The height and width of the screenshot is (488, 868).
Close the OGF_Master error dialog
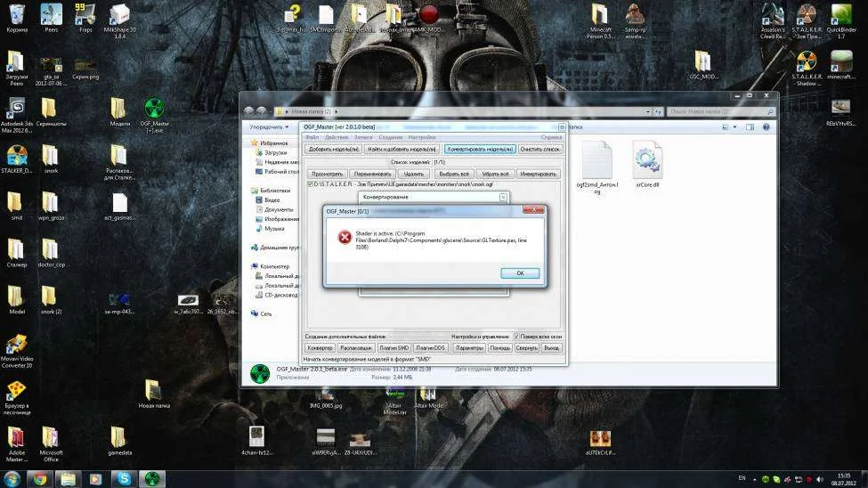click(533, 210)
